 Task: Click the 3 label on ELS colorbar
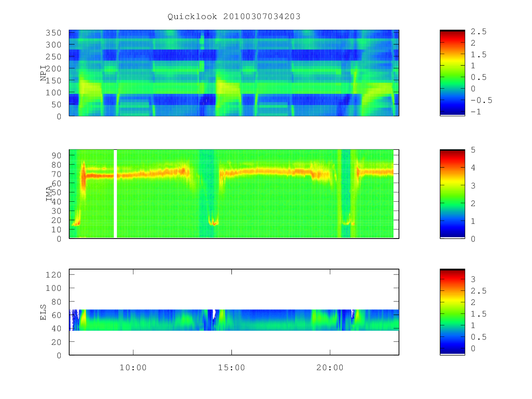click(473, 279)
